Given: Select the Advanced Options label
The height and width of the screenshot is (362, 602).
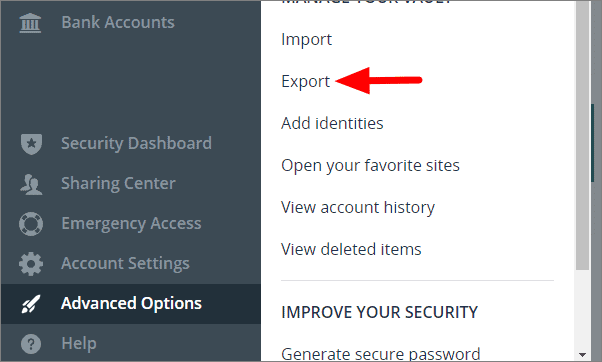Looking at the screenshot, I should (131, 303).
